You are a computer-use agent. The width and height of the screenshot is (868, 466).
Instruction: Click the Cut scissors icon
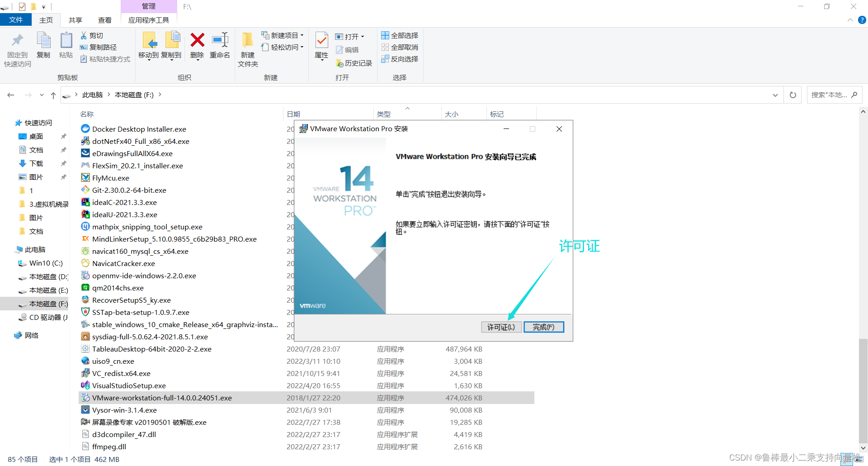click(x=84, y=35)
